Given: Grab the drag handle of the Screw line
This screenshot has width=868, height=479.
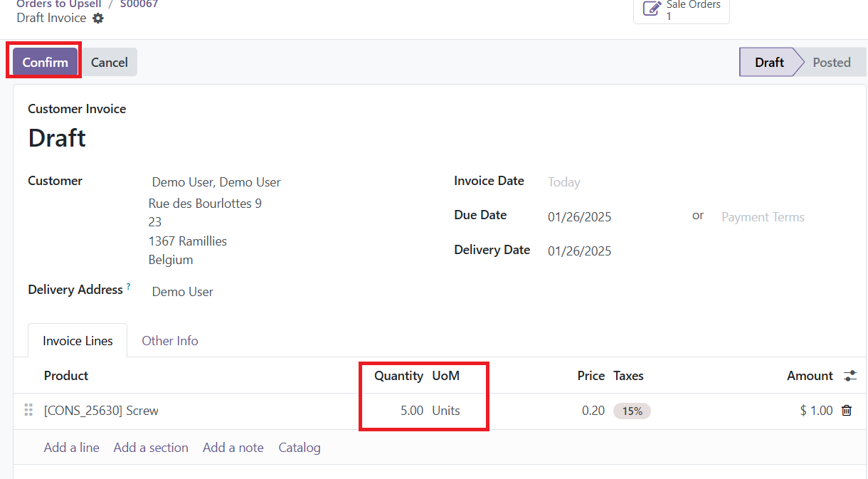Looking at the screenshot, I should [x=28, y=411].
